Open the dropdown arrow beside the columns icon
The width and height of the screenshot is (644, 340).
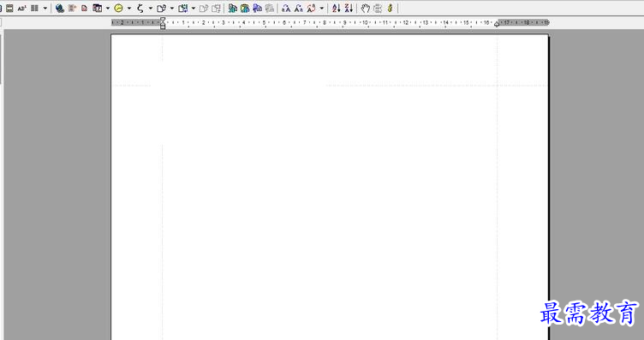tap(45, 8)
